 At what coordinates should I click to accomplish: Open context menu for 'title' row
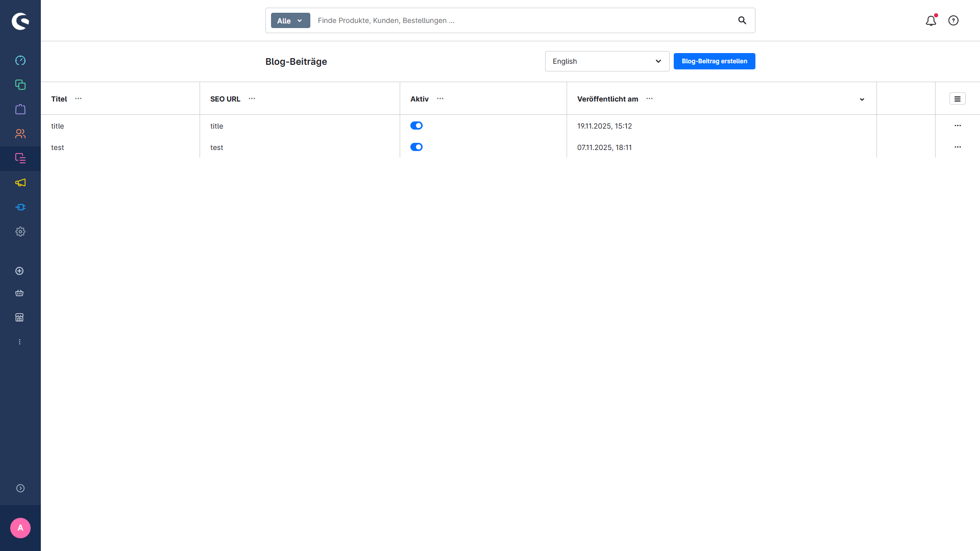click(x=958, y=126)
